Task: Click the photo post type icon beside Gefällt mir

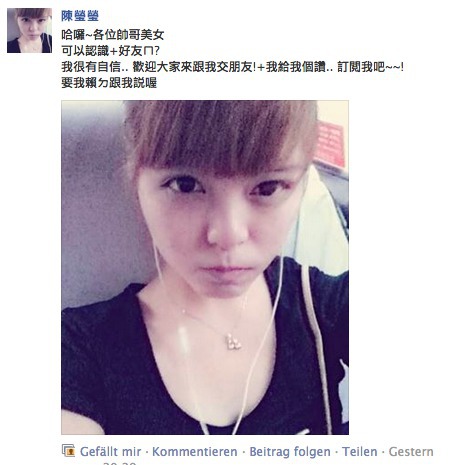Action: click(x=69, y=450)
